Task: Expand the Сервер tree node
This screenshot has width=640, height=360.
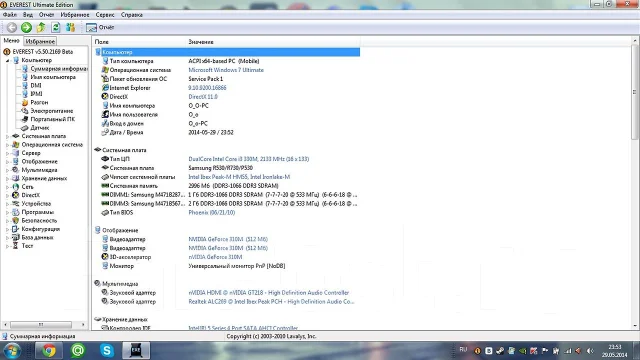Action: [7, 153]
